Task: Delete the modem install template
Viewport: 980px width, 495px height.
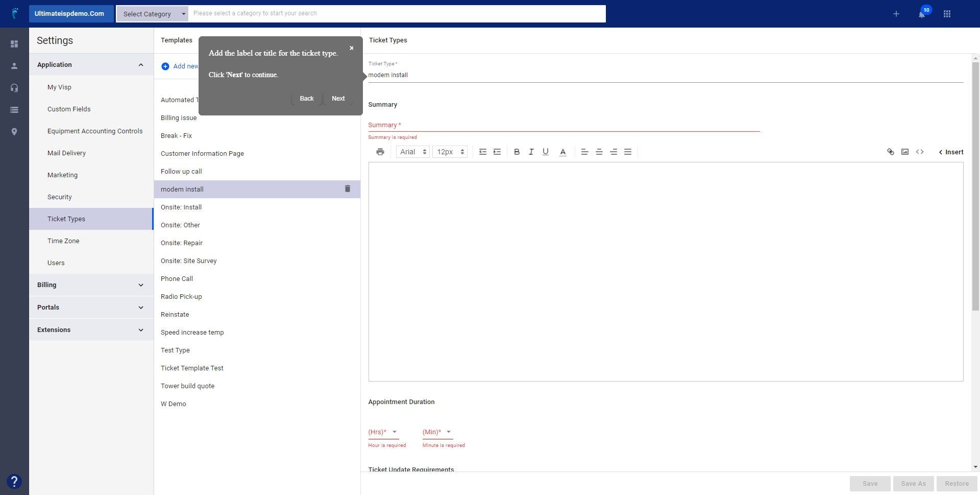Action: 348,189
